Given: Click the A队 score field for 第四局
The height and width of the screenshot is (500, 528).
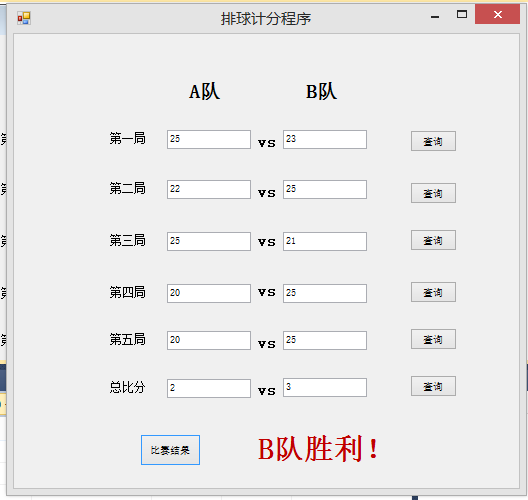Looking at the screenshot, I should (209, 293).
